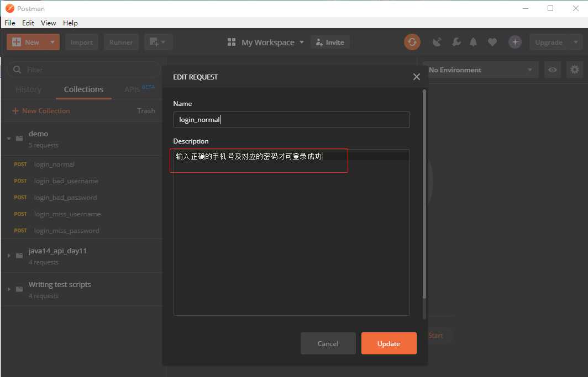Select the login_normal request
This screenshot has height=377, width=588.
82,164
